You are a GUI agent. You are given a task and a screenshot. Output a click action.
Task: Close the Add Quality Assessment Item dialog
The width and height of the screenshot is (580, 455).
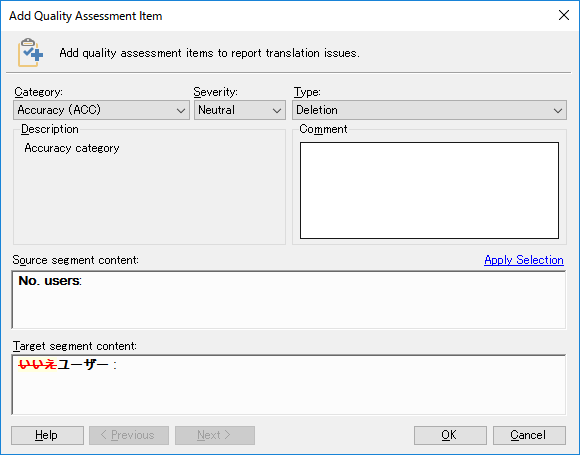(x=564, y=15)
